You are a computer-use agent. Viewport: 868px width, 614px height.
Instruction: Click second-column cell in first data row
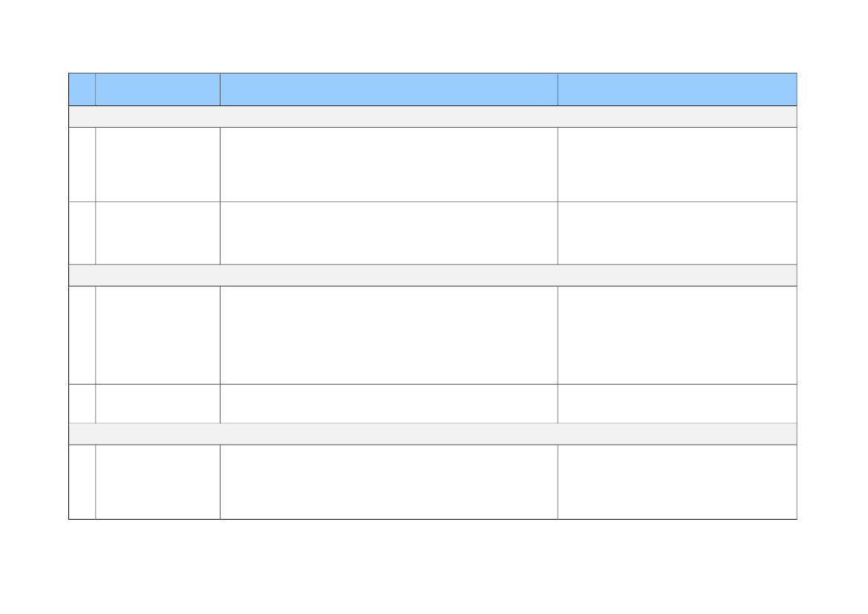pos(157,164)
